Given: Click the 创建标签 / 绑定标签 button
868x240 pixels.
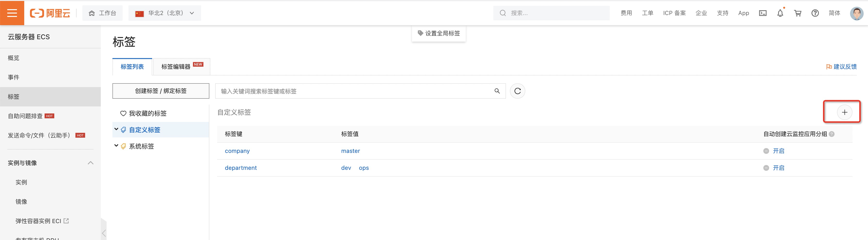Looking at the screenshot, I should point(161,91).
